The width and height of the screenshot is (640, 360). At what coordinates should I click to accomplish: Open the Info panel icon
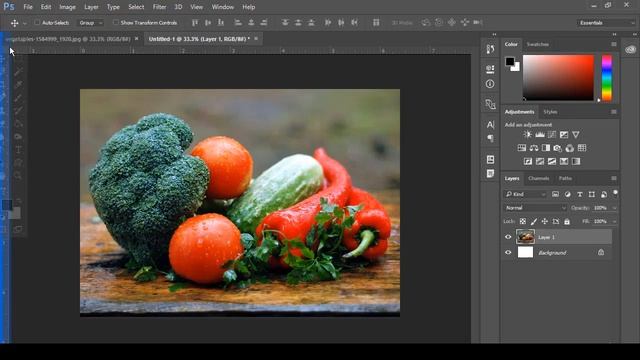(490, 84)
